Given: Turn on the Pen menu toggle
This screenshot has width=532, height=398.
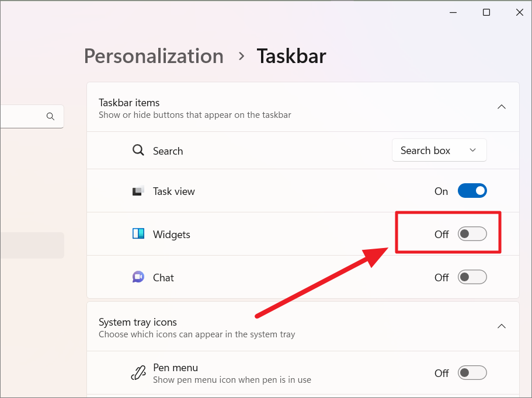Looking at the screenshot, I should [x=472, y=373].
